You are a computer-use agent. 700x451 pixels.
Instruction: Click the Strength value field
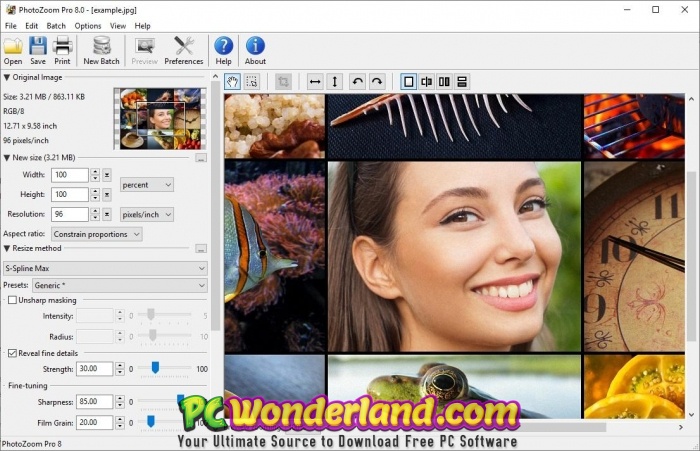tap(95, 369)
